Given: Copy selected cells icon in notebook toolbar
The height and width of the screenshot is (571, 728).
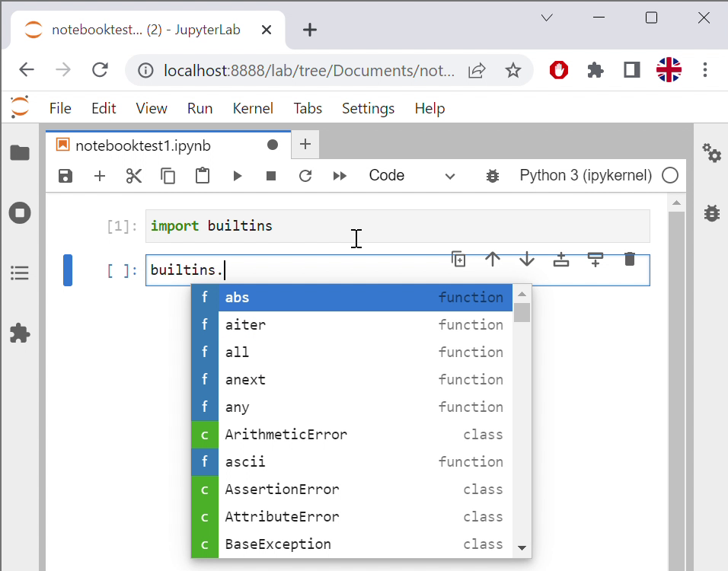Looking at the screenshot, I should (168, 176).
